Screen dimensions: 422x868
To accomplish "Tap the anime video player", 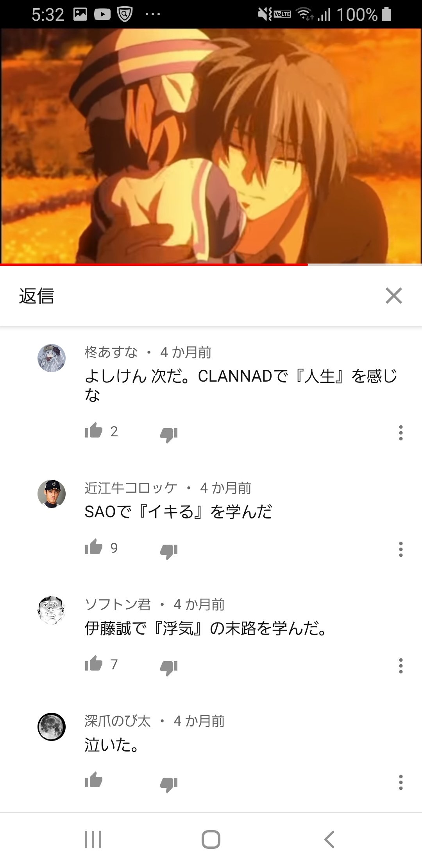I will coord(211,146).
